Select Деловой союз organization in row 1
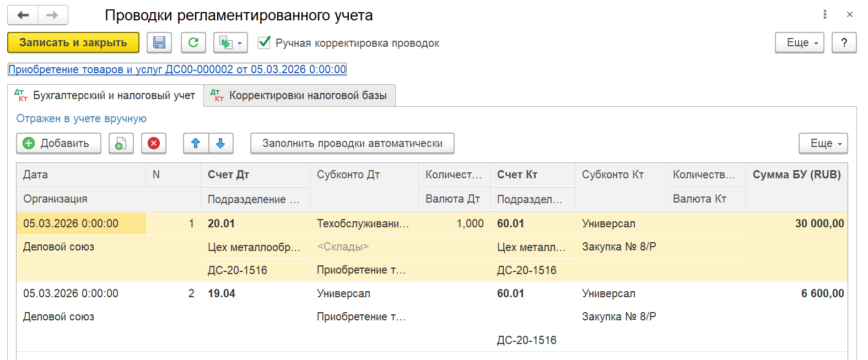 click(x=109, y=247)
